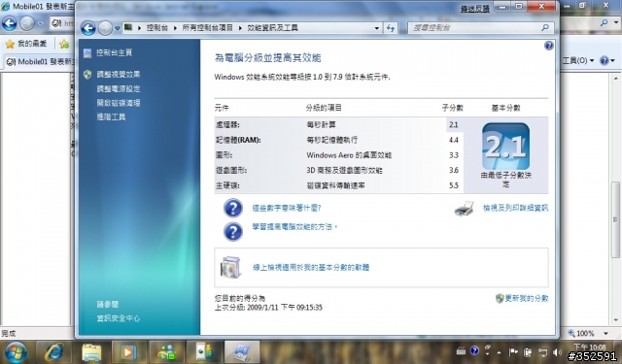Click the icon beside 控制台主頁

[x=87, y=53]
